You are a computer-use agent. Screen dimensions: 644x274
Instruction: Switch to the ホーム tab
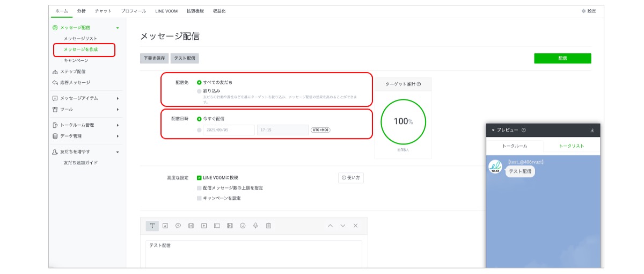click(x=62, y=11)
